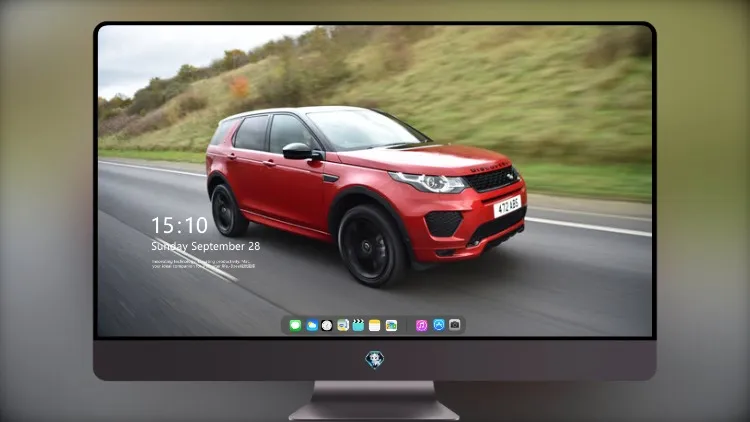Image resolution: width=750 pixels, height=422 pixels.
Task: Click the logo badge on monitor chin
Action: tap(375, 360)
